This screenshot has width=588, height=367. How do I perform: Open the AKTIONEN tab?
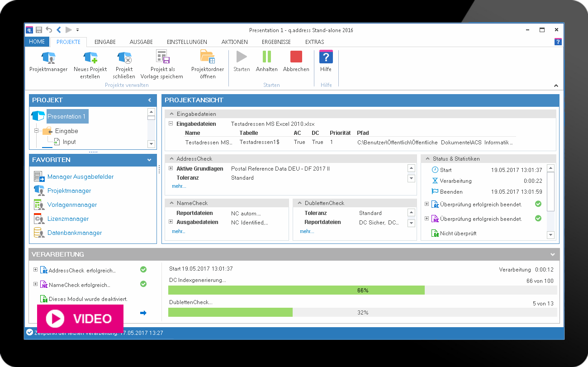[234, 42]
